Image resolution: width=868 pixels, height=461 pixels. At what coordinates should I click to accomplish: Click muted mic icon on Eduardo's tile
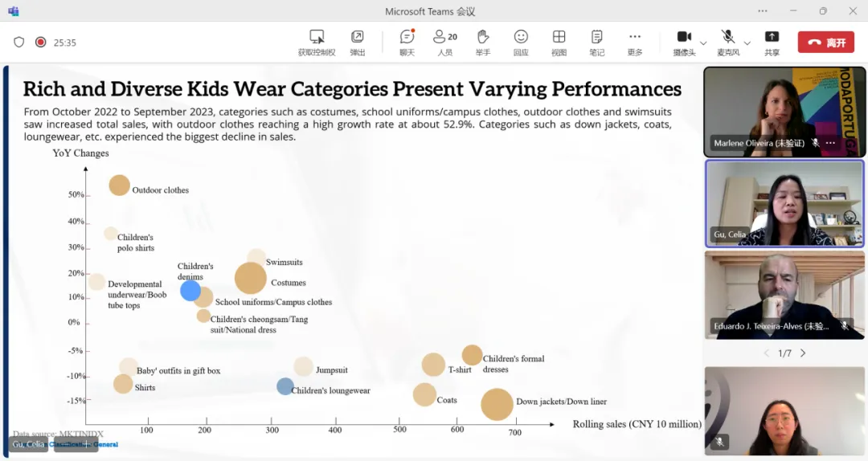coord(845,326)
